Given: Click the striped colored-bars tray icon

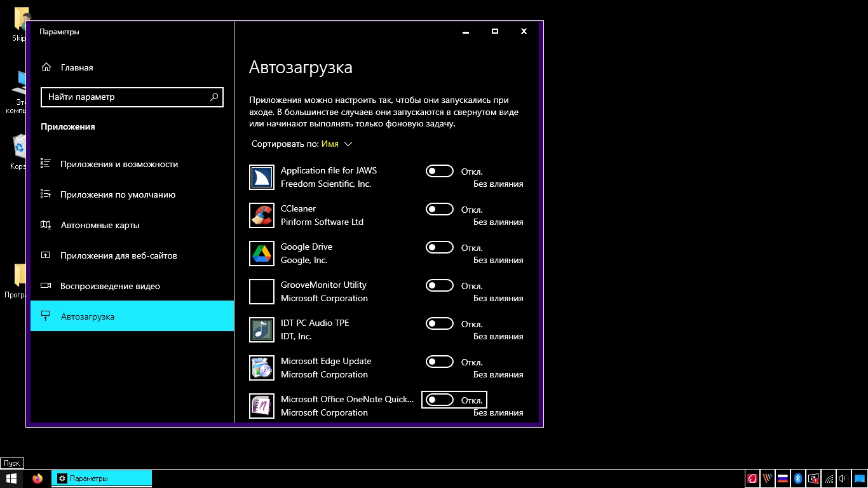Looking at the screenshot, I should click(768, 478).
